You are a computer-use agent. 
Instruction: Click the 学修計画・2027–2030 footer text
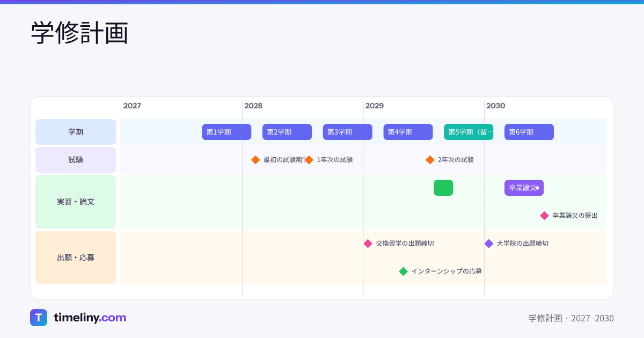571,318
